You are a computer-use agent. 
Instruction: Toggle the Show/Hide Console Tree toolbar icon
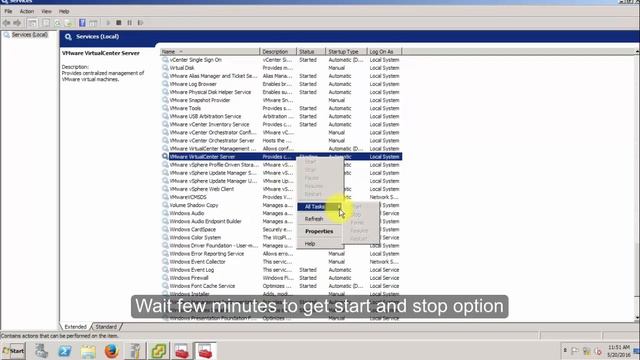coord(33,23)
